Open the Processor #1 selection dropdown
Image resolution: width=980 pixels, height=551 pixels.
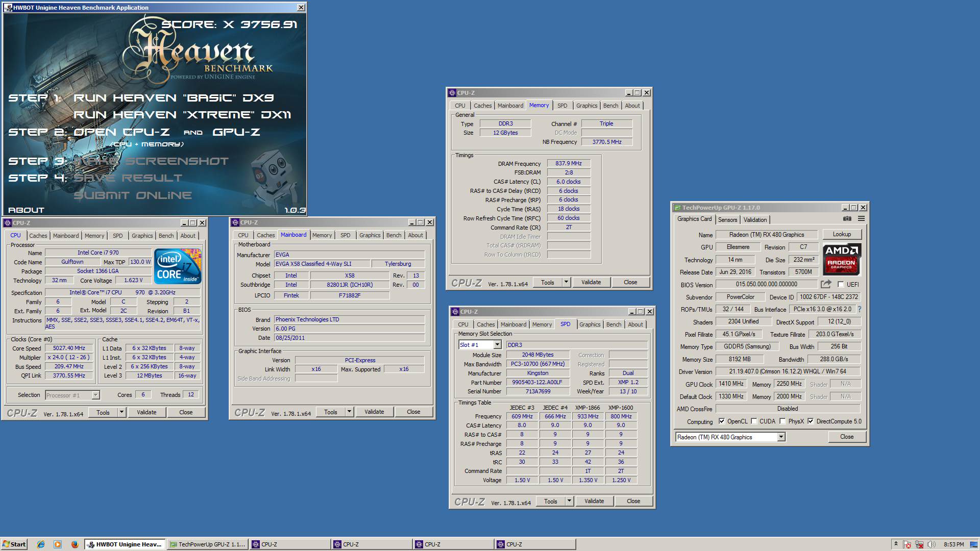point(95,395)
